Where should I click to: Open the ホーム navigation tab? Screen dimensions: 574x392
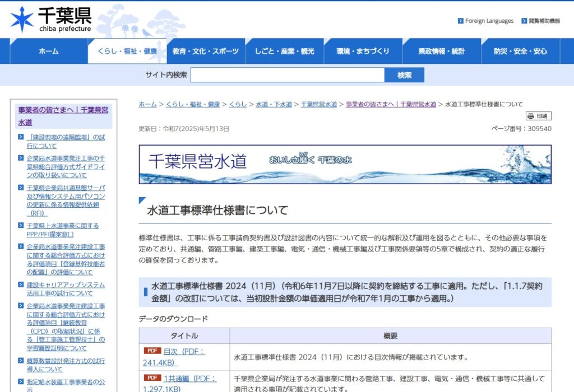(49, 51)
